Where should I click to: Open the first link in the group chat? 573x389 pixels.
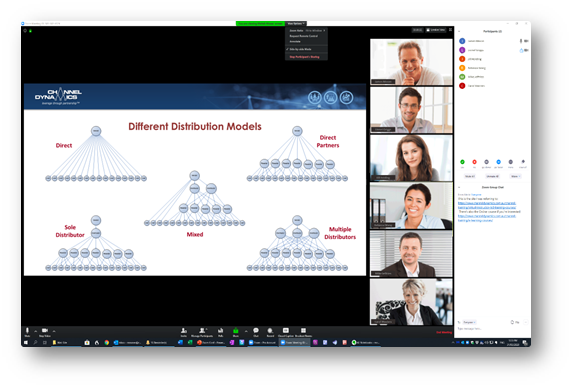pos(487,205)
